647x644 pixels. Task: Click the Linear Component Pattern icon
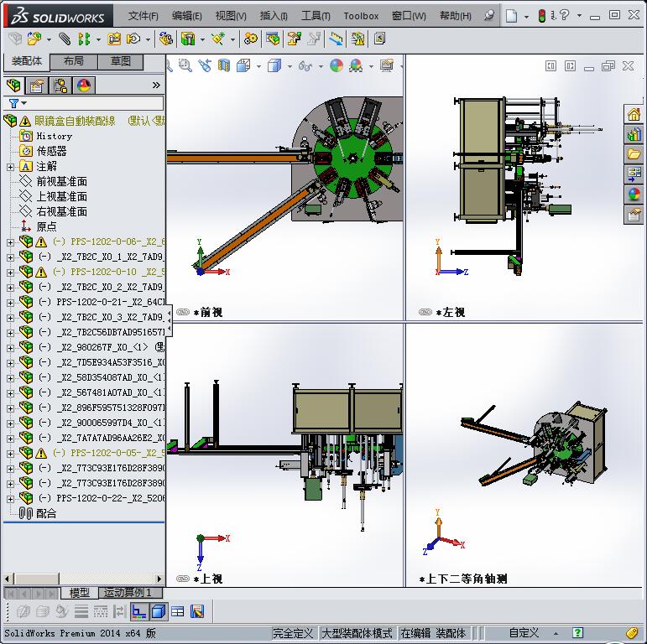84,39
